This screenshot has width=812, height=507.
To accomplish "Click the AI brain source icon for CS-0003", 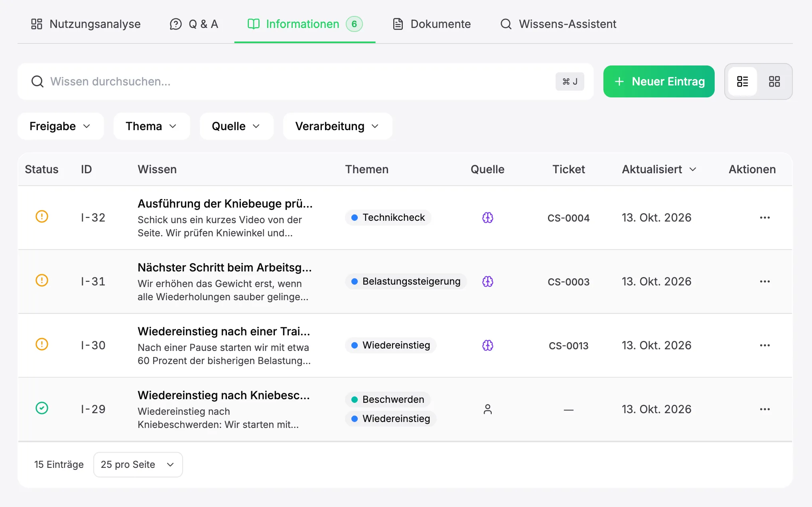I will tap(487, 281).
